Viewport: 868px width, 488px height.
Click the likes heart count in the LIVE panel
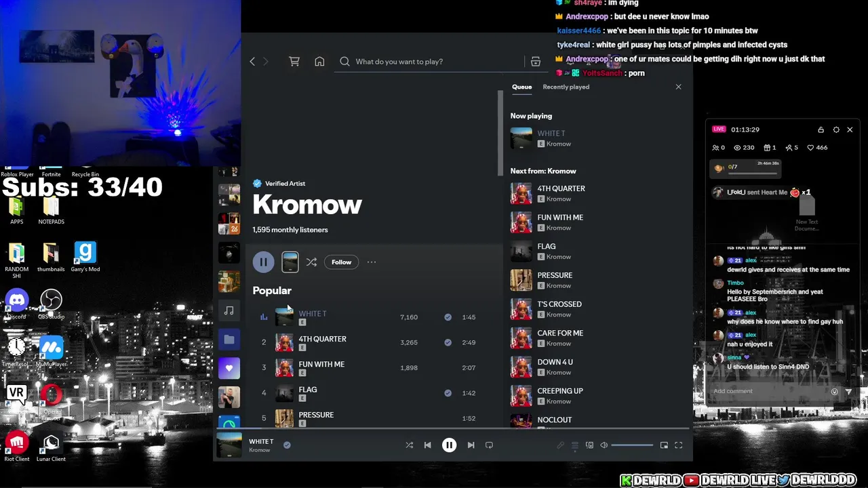pos(816,148)
